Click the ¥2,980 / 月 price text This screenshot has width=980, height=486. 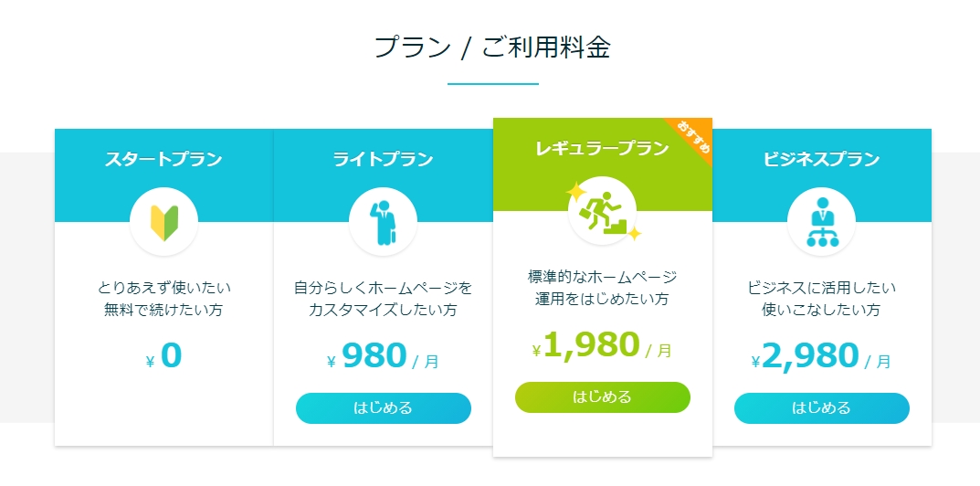[821, 356]
